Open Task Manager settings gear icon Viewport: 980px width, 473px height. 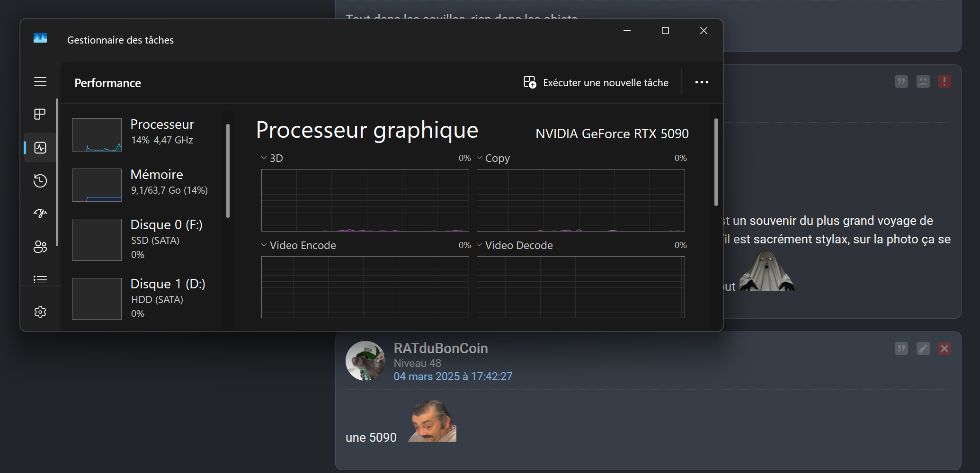(40, 312)
